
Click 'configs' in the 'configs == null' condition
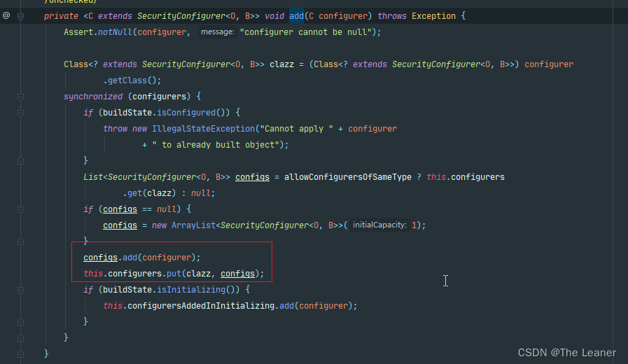pos(120,209)
